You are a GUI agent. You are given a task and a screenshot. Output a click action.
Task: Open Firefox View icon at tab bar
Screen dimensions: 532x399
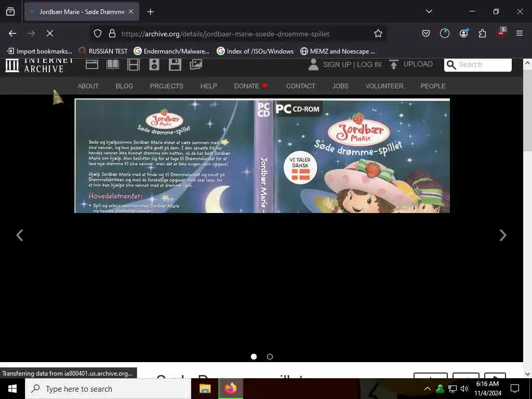pyautogui.click(x=10, y=11)
